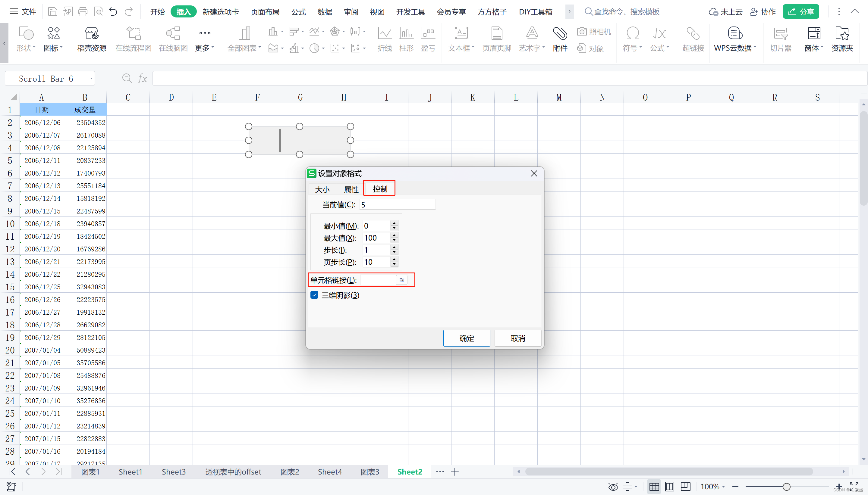Click the Redo arrow icon
Screen dimensions: 868x495
point(129,12)
